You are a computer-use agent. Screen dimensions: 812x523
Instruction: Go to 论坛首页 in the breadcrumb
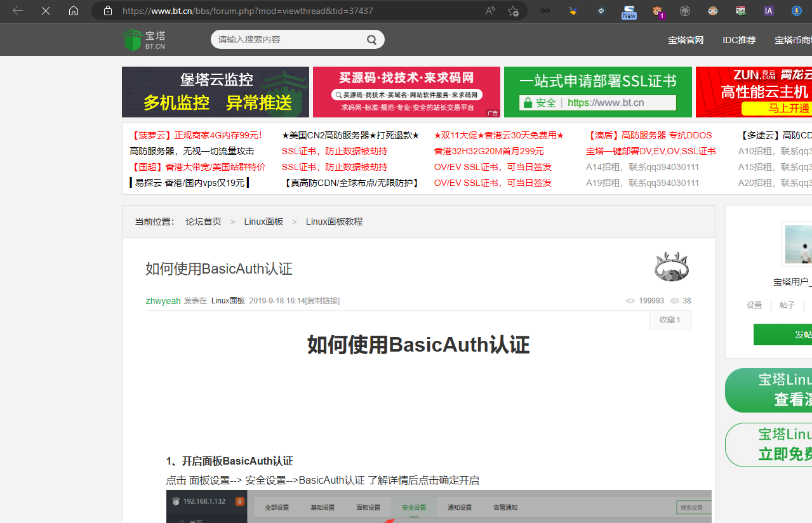[203, 222]
